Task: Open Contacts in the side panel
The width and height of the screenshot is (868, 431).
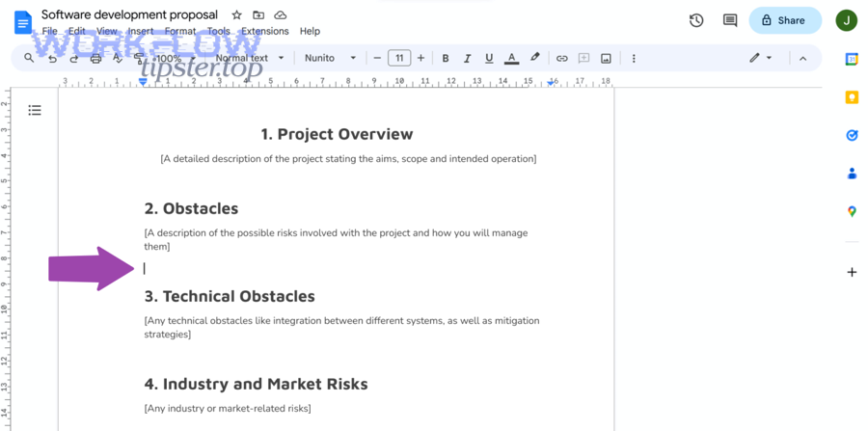Action: pos(852,174)
